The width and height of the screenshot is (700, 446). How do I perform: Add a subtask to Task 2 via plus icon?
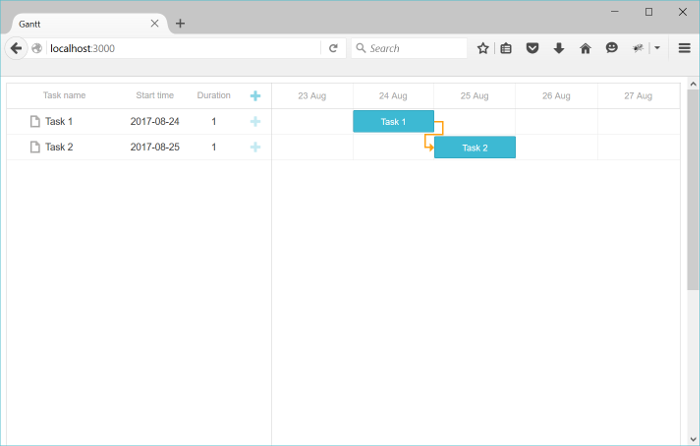pyautogui.click(x=255, y=147)
